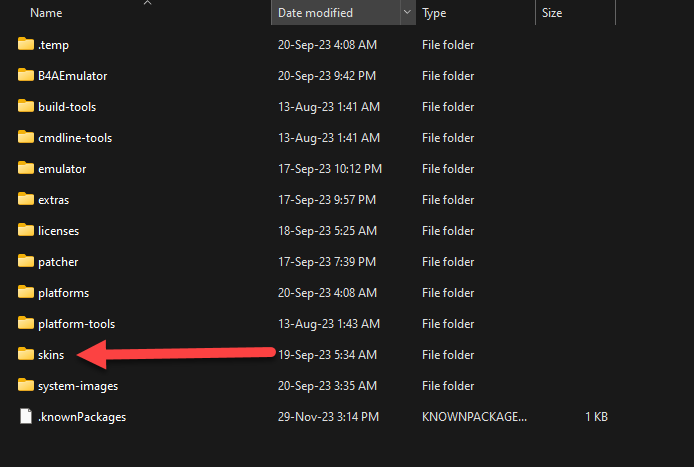Select the B4AEmulator folder name

pos(73,76)
